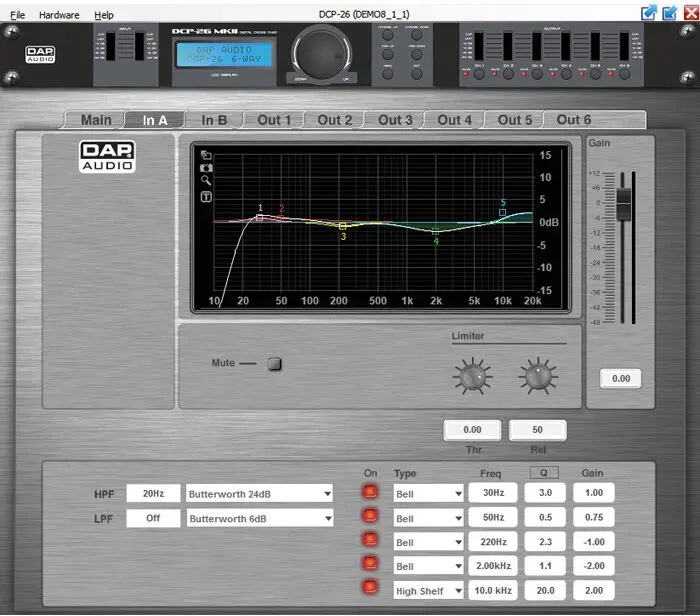Open the High Shelf type dropdown

428,591
